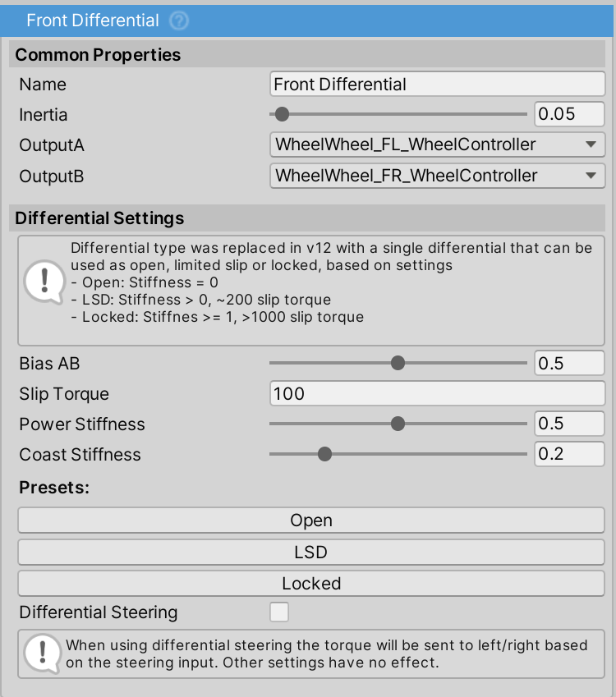Apply the Open differential preset
The height and width of the screenshot is (697, 616).
(310, 520)
